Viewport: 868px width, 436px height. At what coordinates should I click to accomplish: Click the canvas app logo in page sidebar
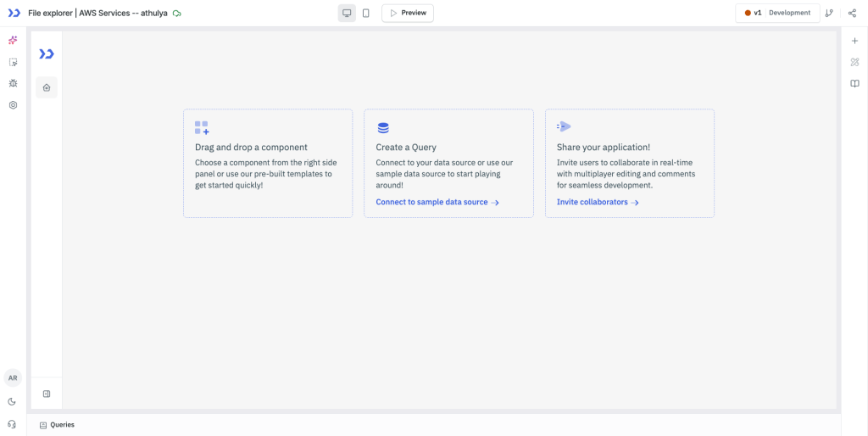point(47,53)
